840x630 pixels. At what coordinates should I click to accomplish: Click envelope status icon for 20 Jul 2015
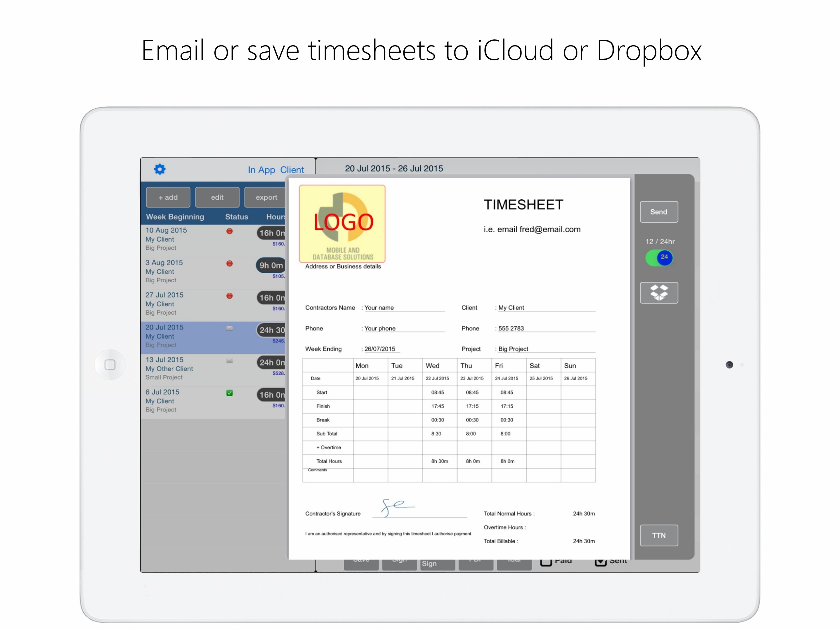click(229, 328)
